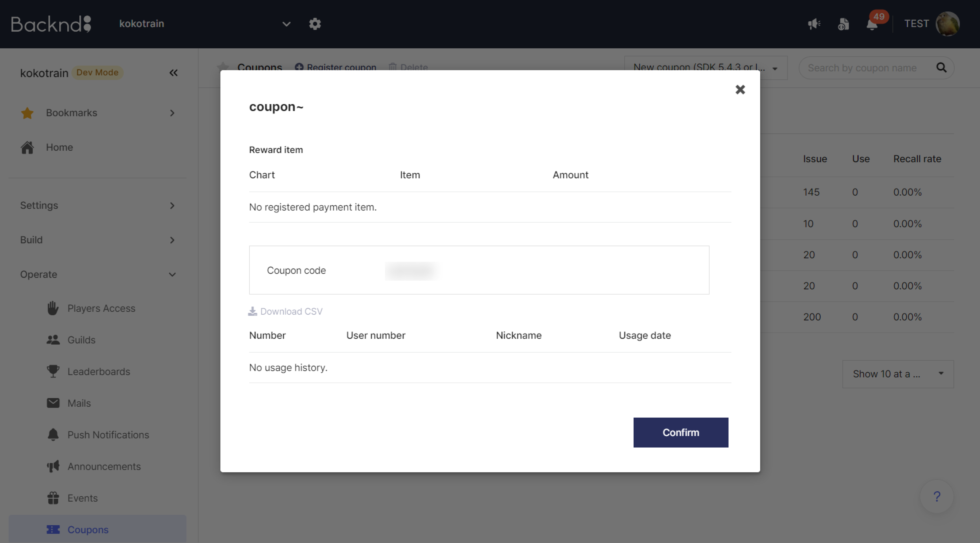Click the Leaderboards trophy icon
The width and height of the screenshot is (980, 543).
(x=53, y=371)
